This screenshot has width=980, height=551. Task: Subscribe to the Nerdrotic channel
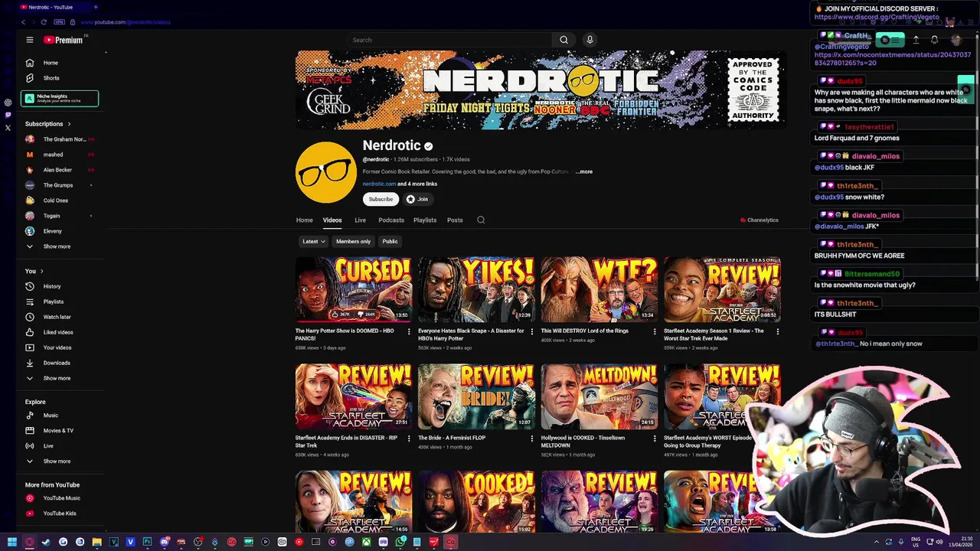381,199
